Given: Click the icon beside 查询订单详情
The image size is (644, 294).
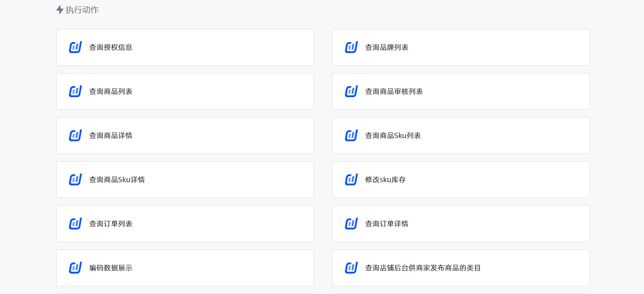Looking at the screenshot, I should coord(351,224).
